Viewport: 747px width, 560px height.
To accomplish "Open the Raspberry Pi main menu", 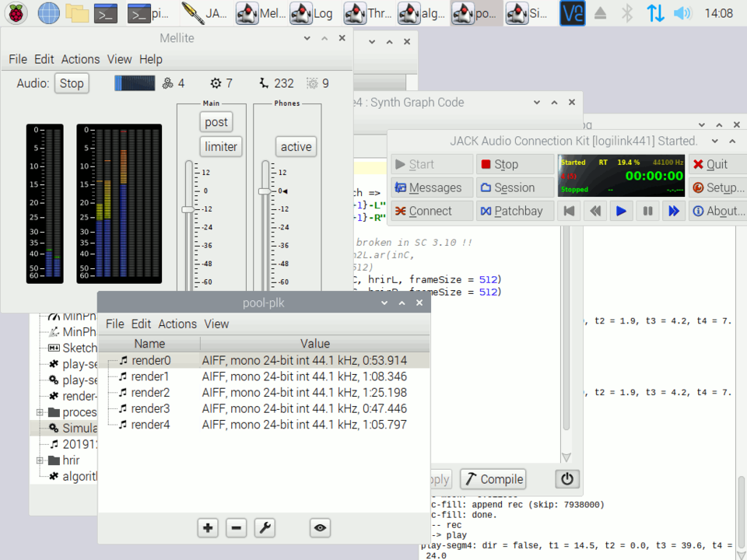I will coord(16,13).
